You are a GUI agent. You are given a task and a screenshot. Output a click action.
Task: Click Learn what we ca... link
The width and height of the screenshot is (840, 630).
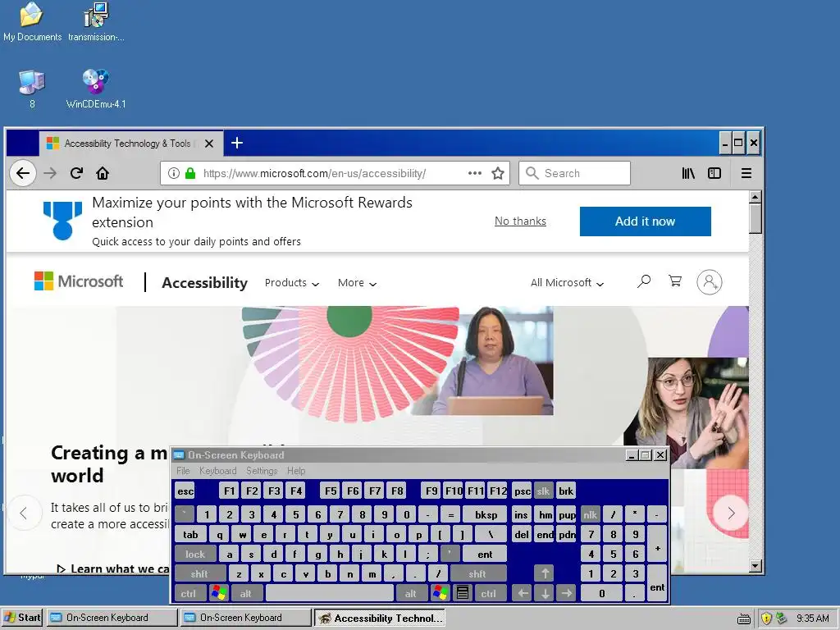click(112, 568)
